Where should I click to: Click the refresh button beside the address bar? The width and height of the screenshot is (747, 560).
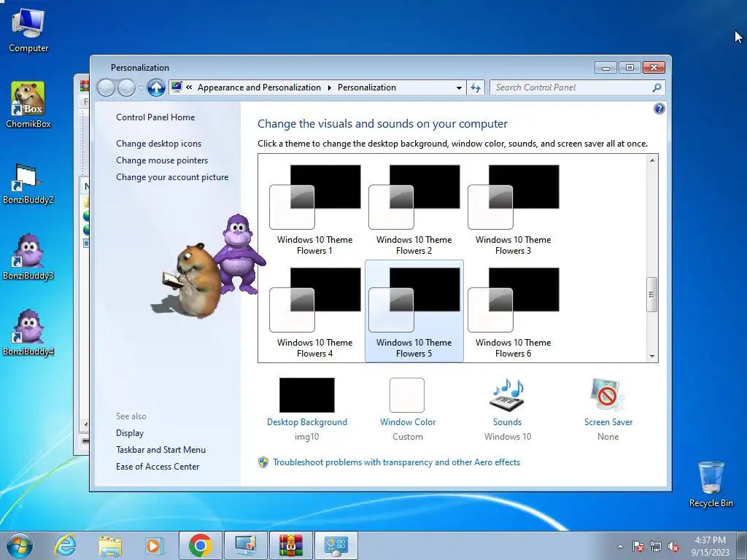[x=476, y=87]
